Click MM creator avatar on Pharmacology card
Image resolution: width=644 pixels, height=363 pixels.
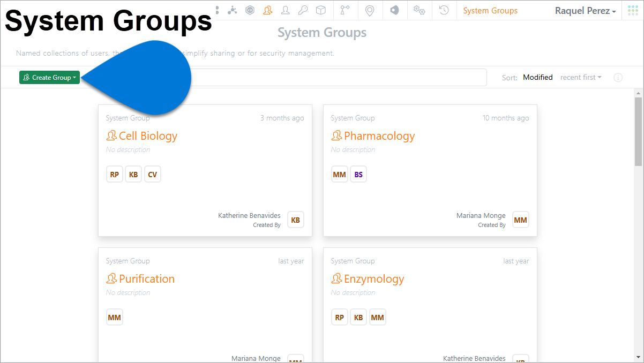tap(521, 220)
